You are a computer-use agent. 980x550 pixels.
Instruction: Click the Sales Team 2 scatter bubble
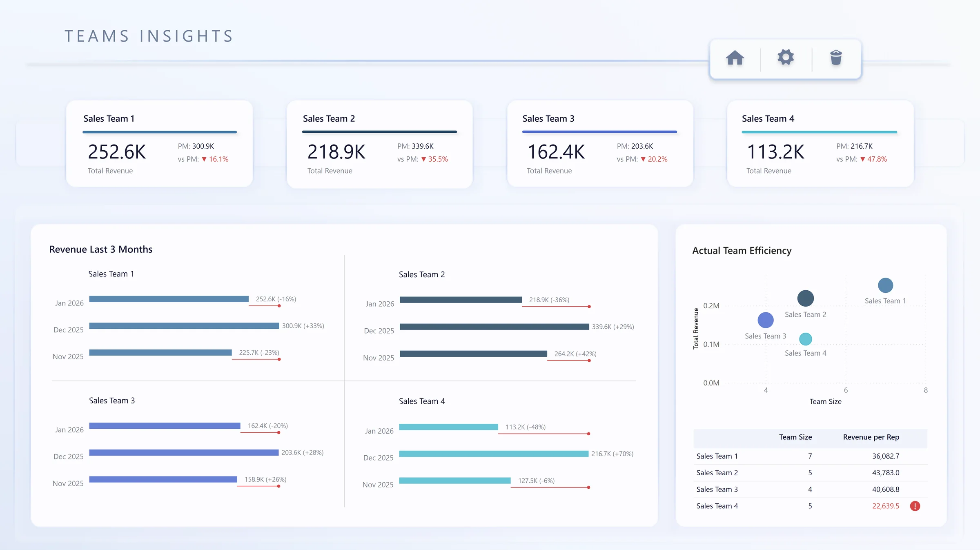tap(805, 298)
